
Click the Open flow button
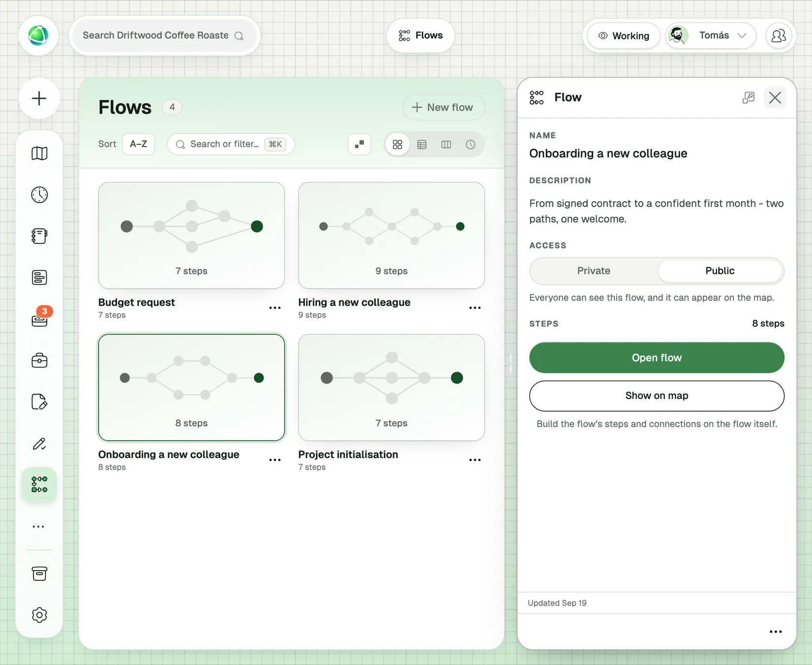pos(656,358)
